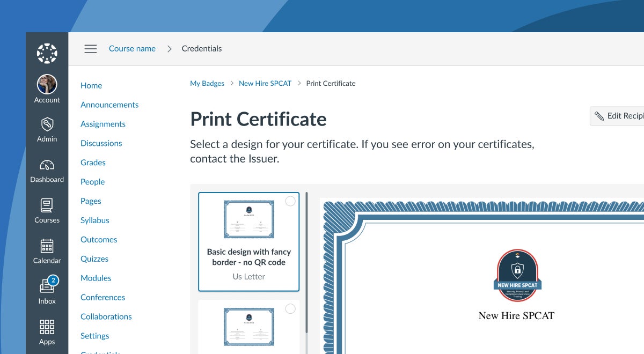This screenshot has height=354, width=644.
Task: Toggle the hamburger course navigation menu
Action: point(91,48)
